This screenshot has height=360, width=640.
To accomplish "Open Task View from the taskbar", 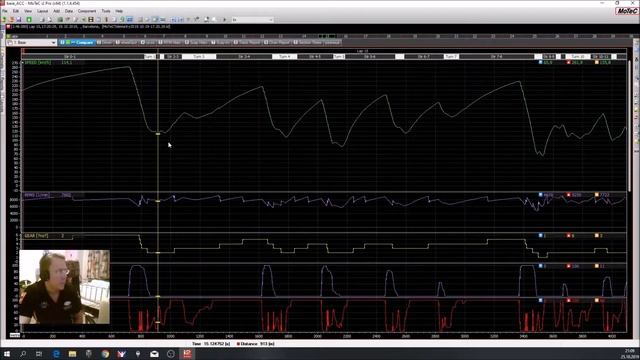I will pos(39,354).
